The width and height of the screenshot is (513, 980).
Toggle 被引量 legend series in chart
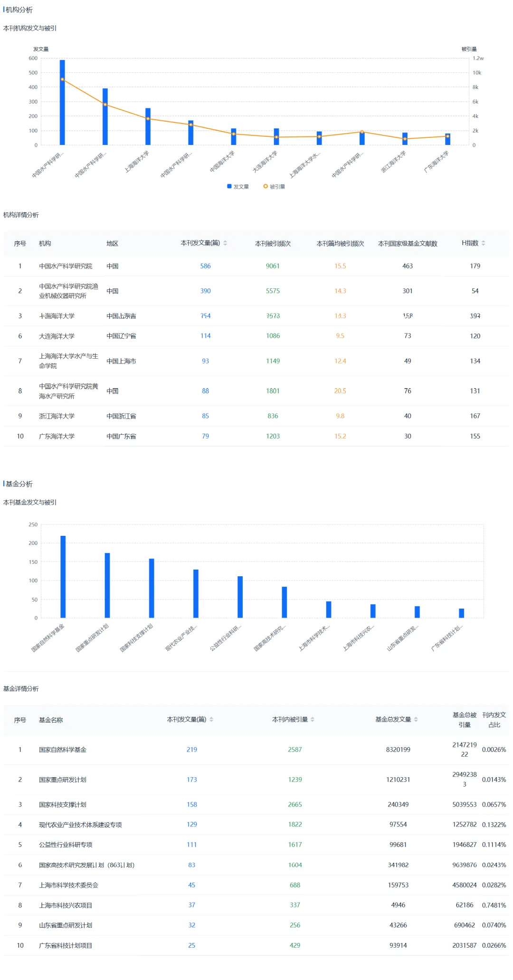(275, 187)
